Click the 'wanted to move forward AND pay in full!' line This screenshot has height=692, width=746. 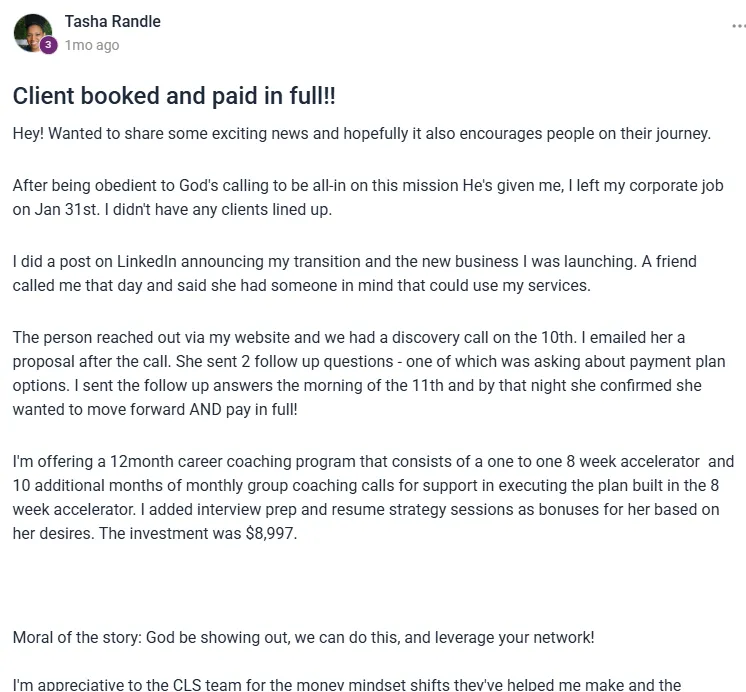coord(155,410)
